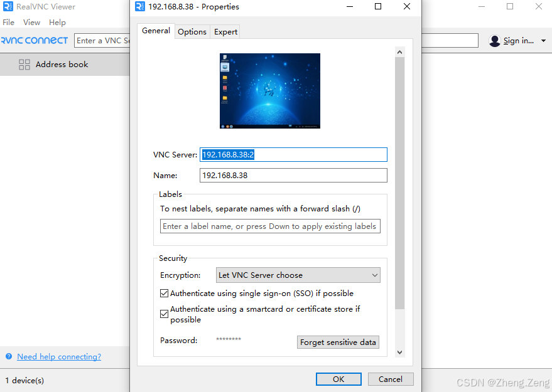Viewport: 552px width, 392px height.
Task: Click the Sign in person icon
Action: tap(495, 40)
